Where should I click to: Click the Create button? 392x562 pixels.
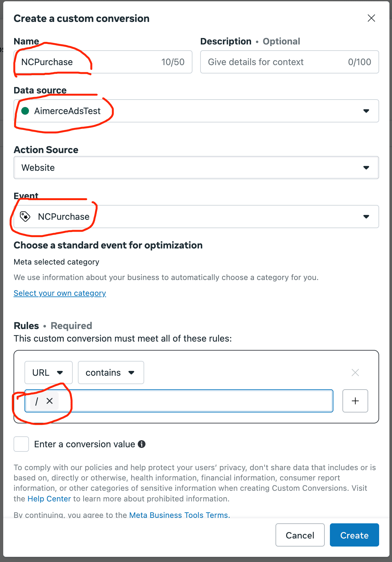(354, 535)
